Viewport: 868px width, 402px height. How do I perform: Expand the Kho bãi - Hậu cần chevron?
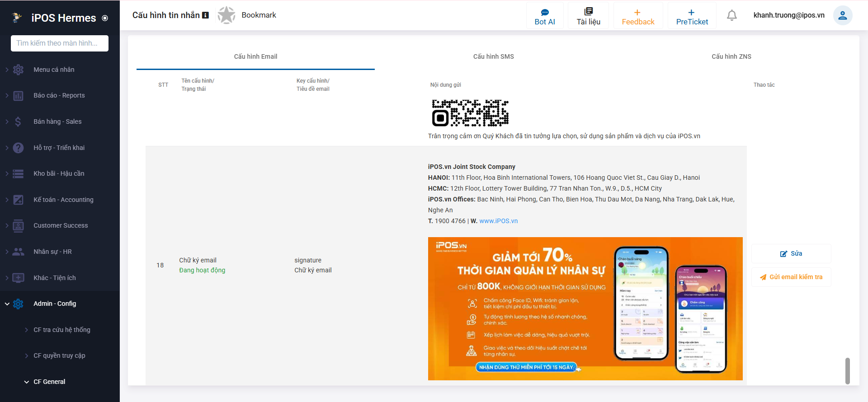coord(7,173)
